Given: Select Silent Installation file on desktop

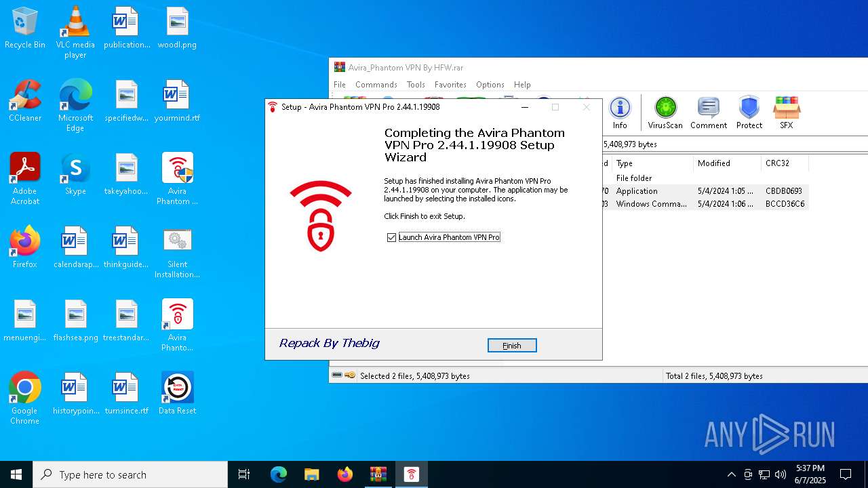Looking at the screenshot, I should (x=177, y=252).
